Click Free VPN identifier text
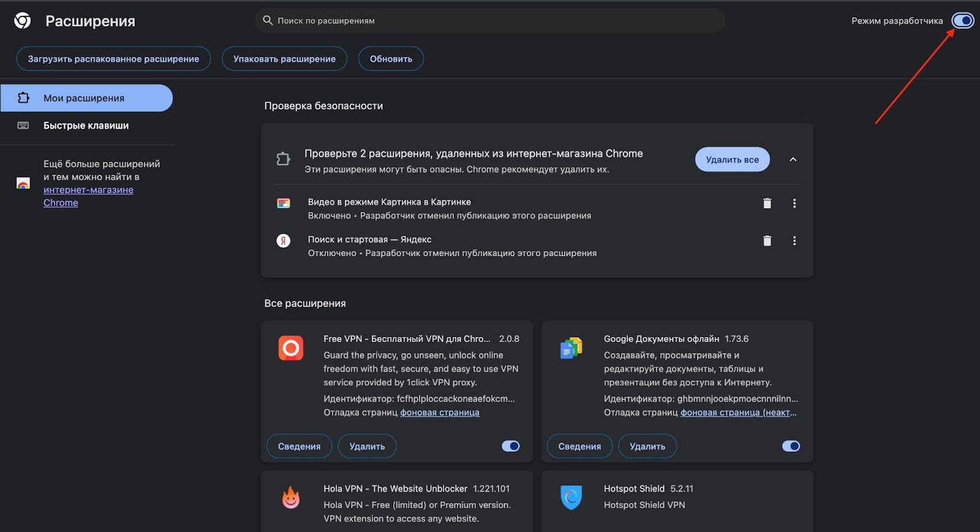This screenshot has height=532, width=980. tap(419, 398)
